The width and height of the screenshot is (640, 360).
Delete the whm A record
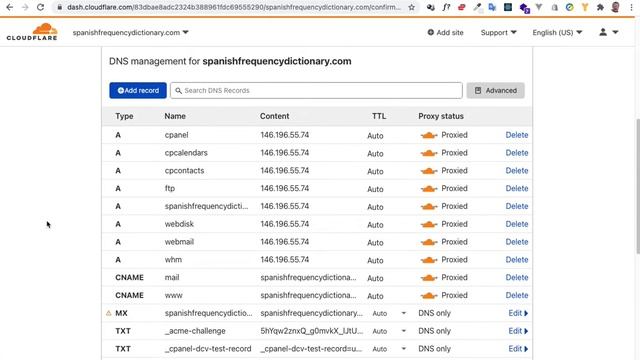517,260
